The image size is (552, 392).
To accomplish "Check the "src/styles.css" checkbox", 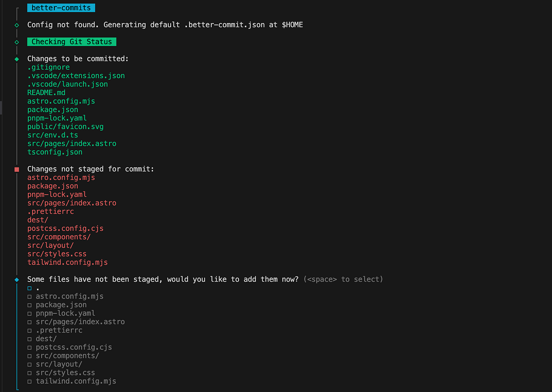I will (29, 373).
